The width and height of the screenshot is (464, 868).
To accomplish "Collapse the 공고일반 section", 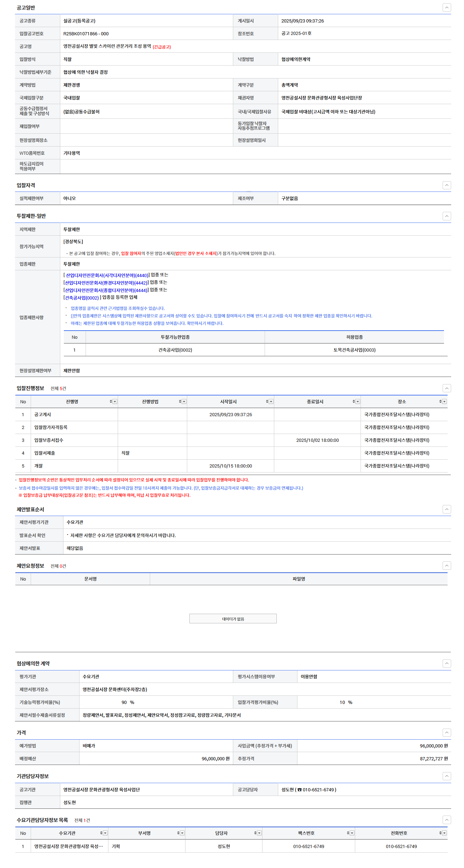I will 447,7.
